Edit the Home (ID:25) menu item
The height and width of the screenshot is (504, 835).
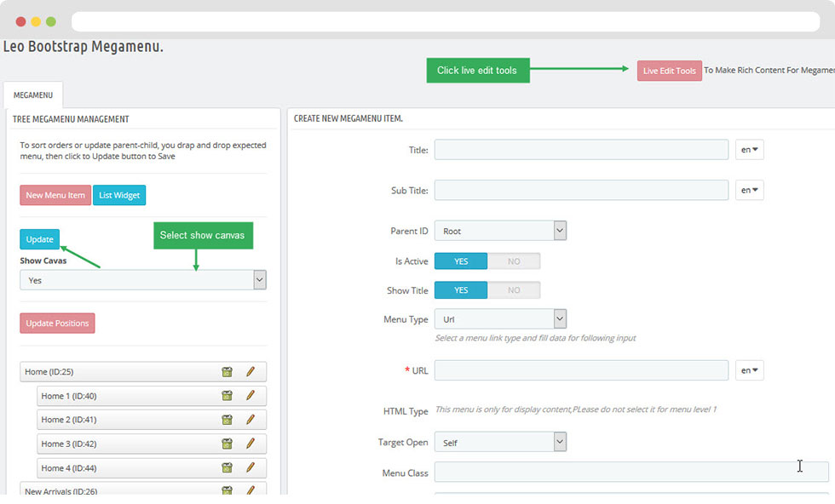(250, 371)
